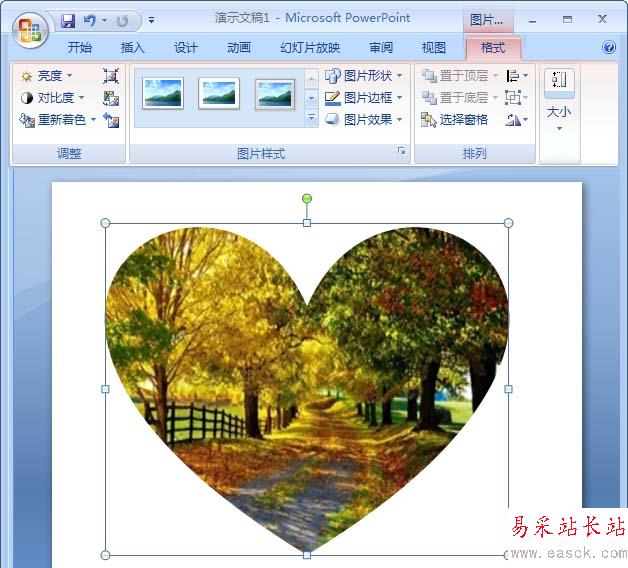The image size is (628, 568).
Task: Select the heart-shaped autumn picture
Action: [307, 389]
